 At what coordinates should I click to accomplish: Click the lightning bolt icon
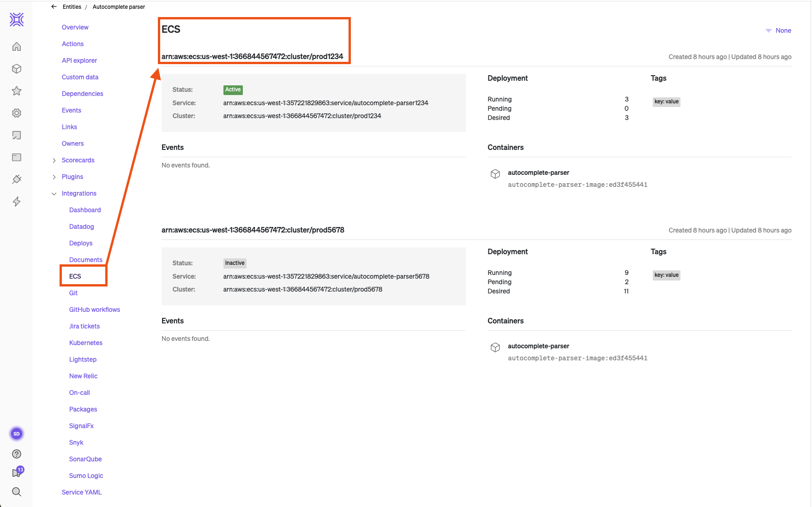click(17, 202)
